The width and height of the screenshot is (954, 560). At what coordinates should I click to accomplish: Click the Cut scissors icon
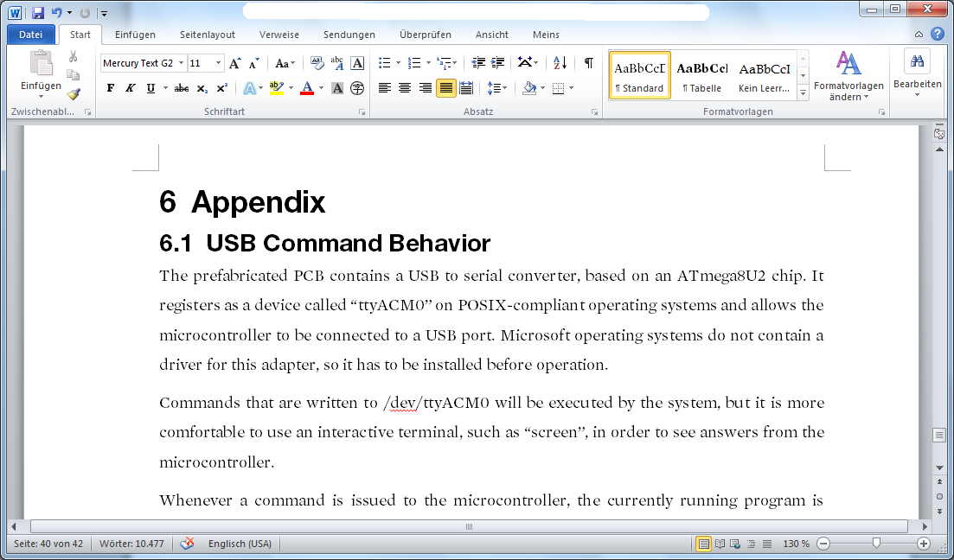tap(74, 56)
